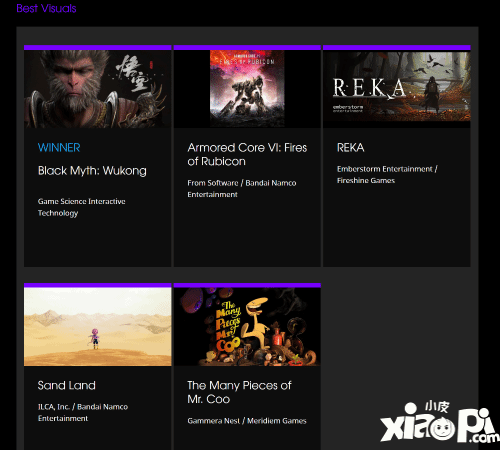Click the Best Visuals category heading

coord(46,8)
